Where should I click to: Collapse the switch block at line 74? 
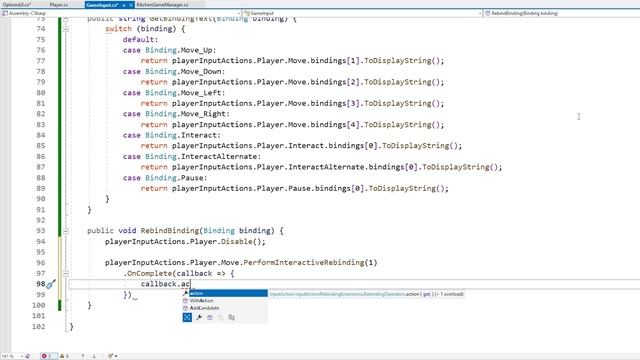(x=66, y=29)
